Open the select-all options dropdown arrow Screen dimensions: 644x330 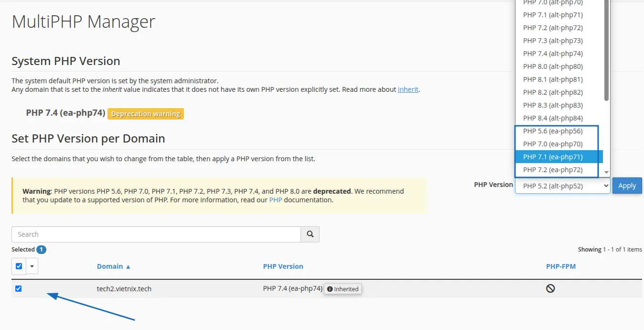pyautogui.click(x=32, y=266)
